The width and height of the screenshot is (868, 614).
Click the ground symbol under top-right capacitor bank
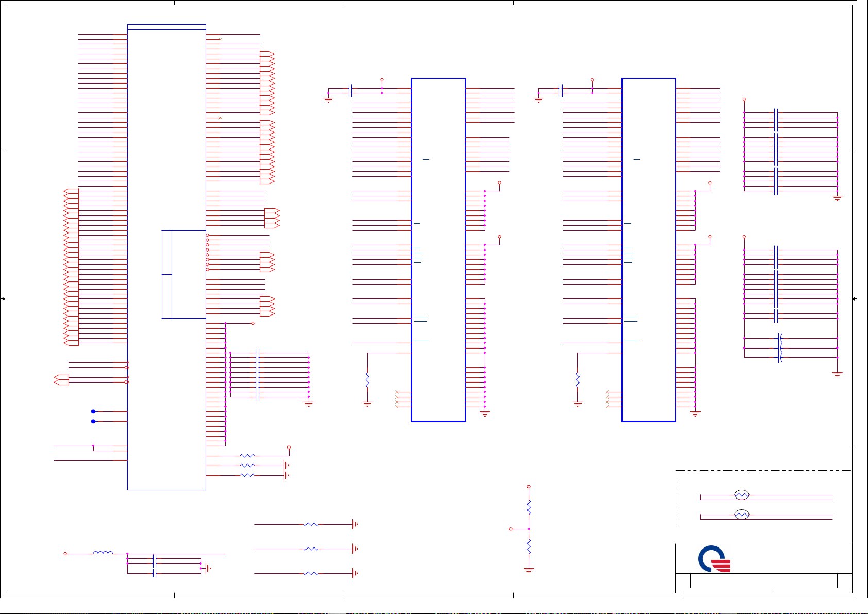coord(837,198)
